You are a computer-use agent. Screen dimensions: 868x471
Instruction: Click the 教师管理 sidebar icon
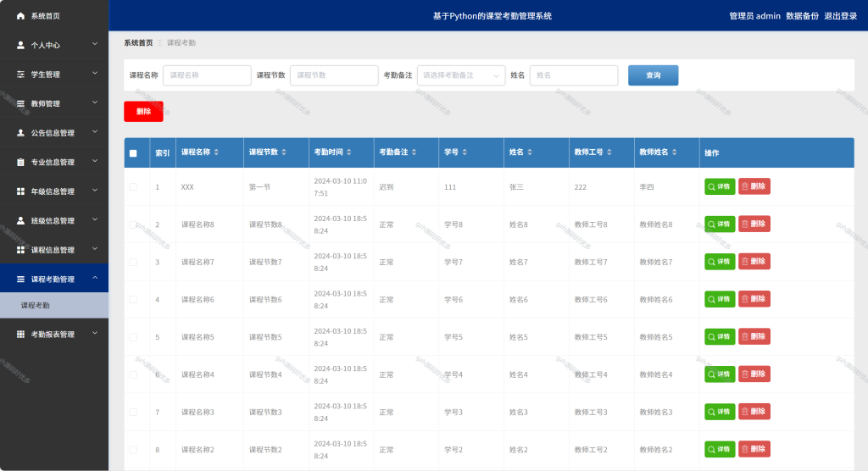point(20,104)
